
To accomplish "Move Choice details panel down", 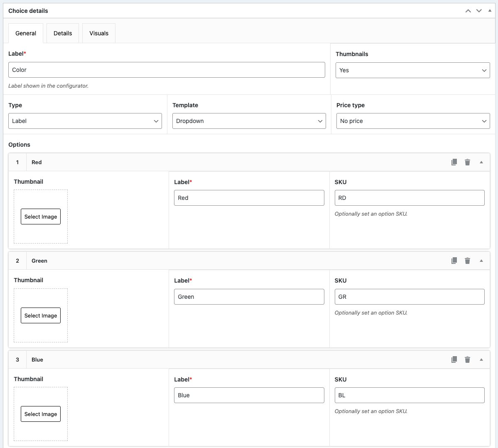I will [x=479, y=11].
